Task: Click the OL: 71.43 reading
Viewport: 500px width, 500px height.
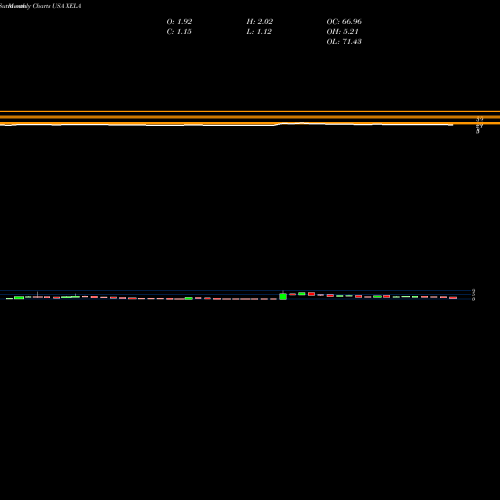Action: (x=344, y=42)
